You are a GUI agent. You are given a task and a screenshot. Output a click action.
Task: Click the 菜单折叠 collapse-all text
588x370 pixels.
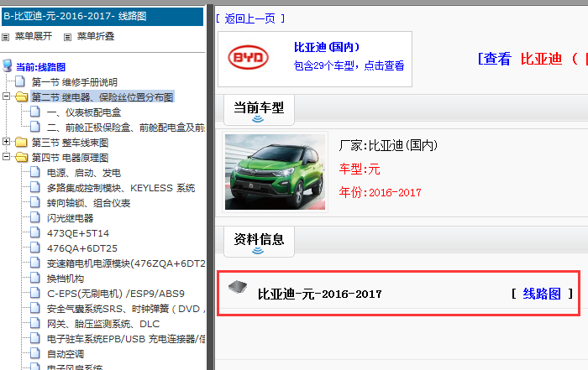(96, 36)
